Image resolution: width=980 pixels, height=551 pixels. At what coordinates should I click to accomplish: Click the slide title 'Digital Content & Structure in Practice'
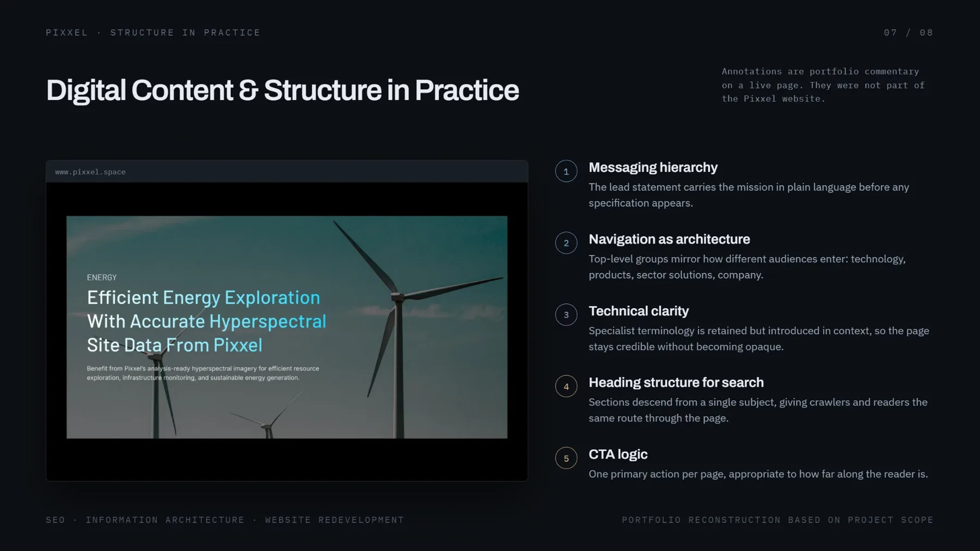coord(283,90)
